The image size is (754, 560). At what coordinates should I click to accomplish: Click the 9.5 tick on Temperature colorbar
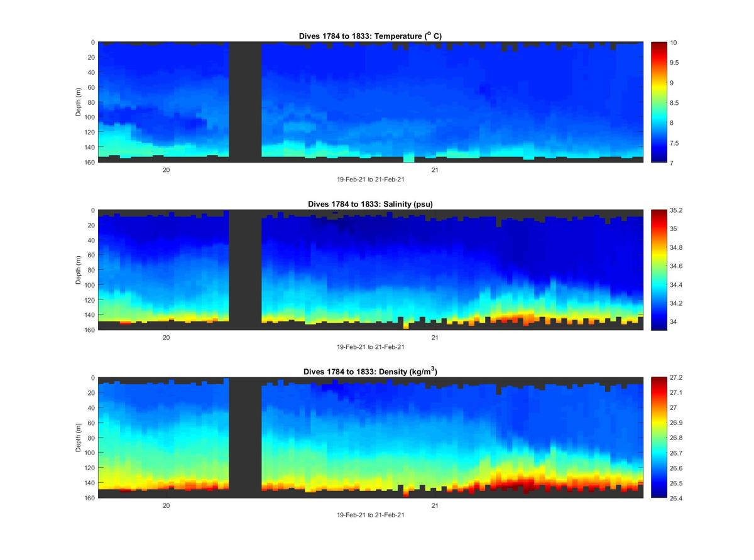click(x=675, y=63)
